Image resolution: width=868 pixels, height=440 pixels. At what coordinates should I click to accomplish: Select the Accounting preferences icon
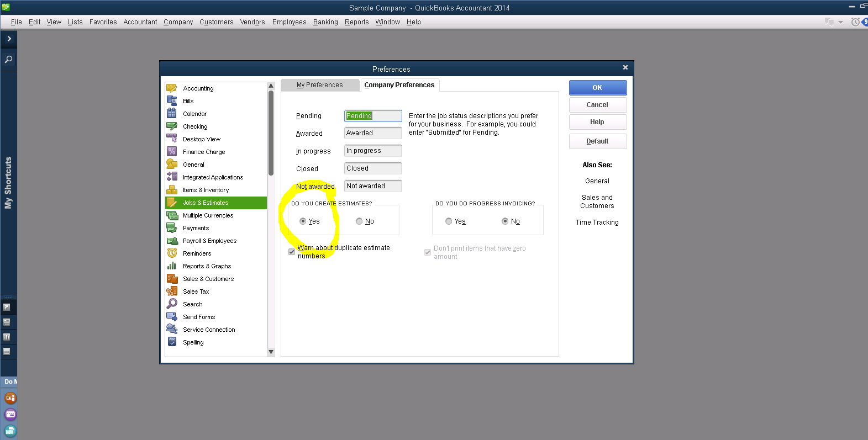172,88
